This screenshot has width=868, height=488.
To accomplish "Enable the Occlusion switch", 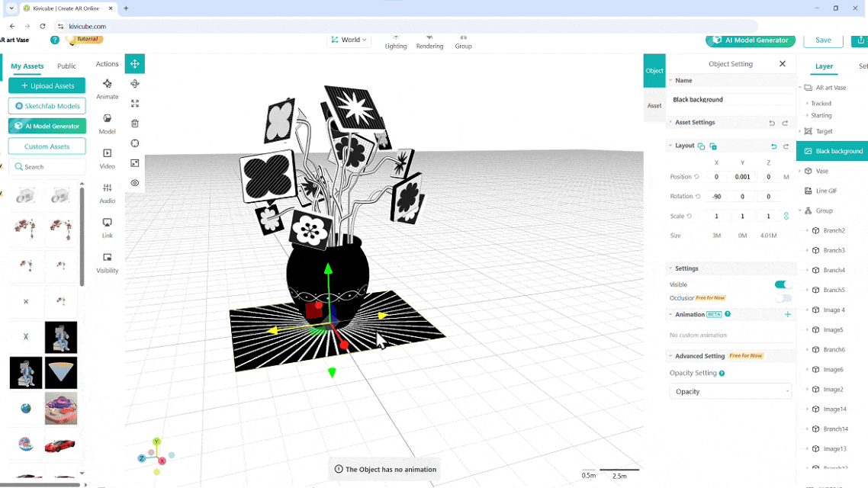I will pyautogui.click(x=783, y=298).
